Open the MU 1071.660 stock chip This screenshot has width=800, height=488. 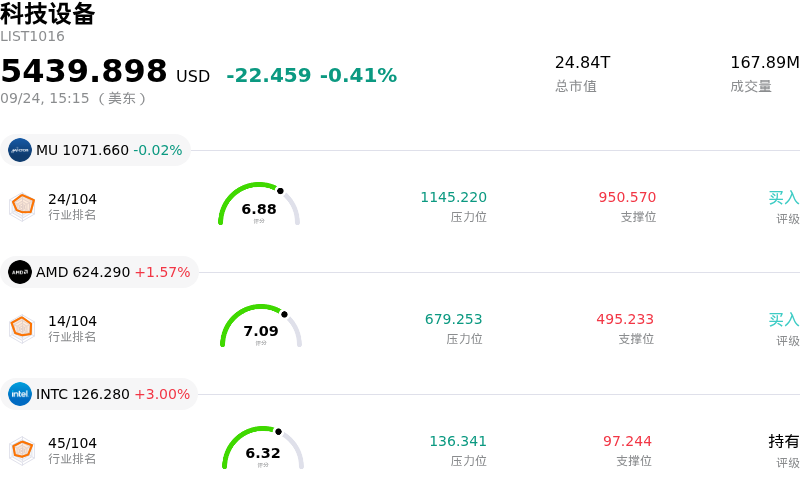coord(95,150)
